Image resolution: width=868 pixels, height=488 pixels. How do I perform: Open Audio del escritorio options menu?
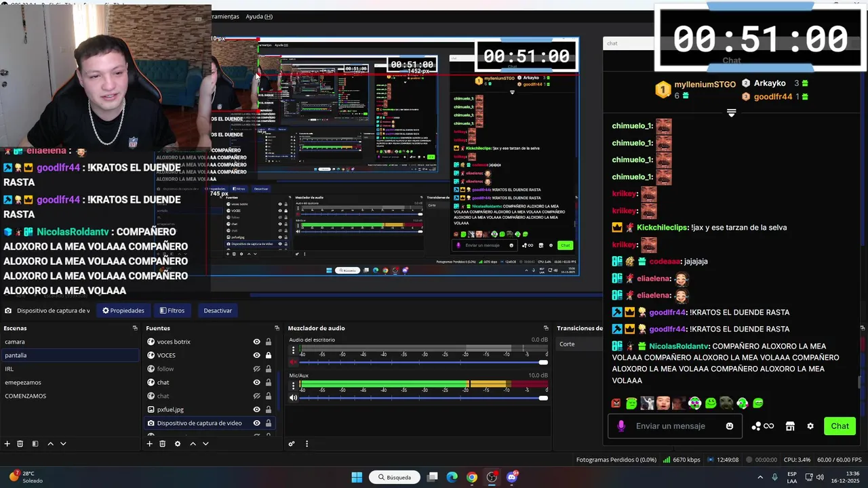tap(294, 350)
